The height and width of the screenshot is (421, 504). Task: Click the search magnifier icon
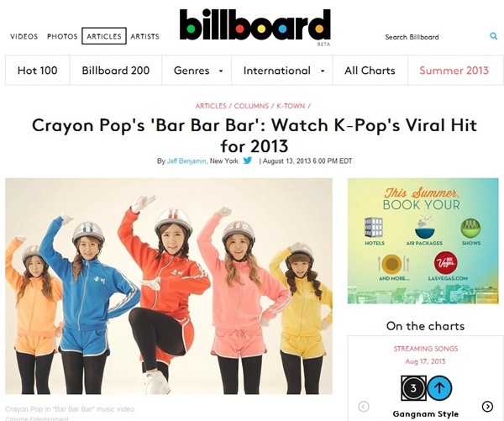(493, 36)
